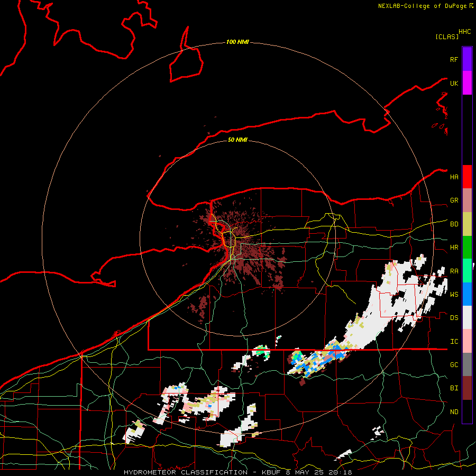Image resolution: width=476 pixels, height=476 pixels.
Task: Click the 'NEXLAB-College of DuPage' credit text
Action: pos(422,6)
